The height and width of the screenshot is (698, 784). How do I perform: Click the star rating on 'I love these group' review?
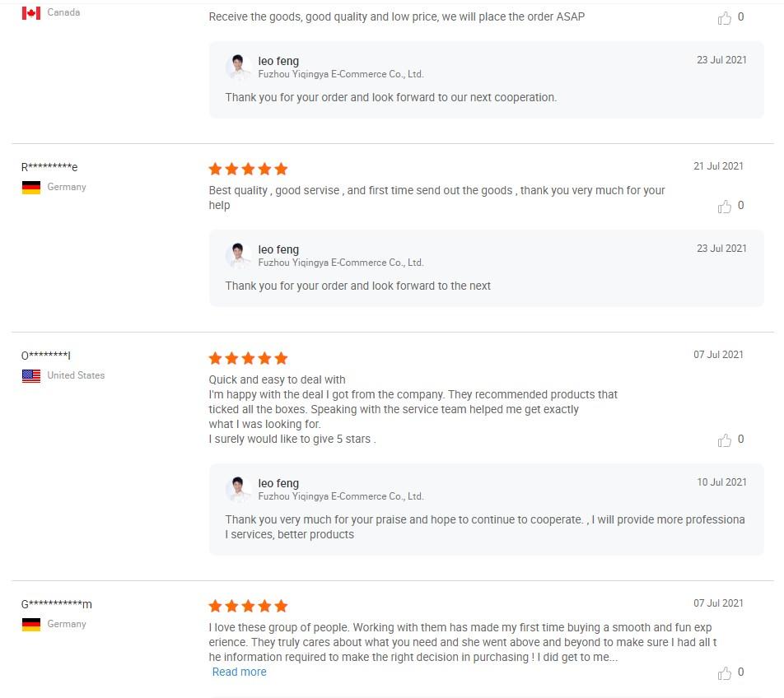248,606
